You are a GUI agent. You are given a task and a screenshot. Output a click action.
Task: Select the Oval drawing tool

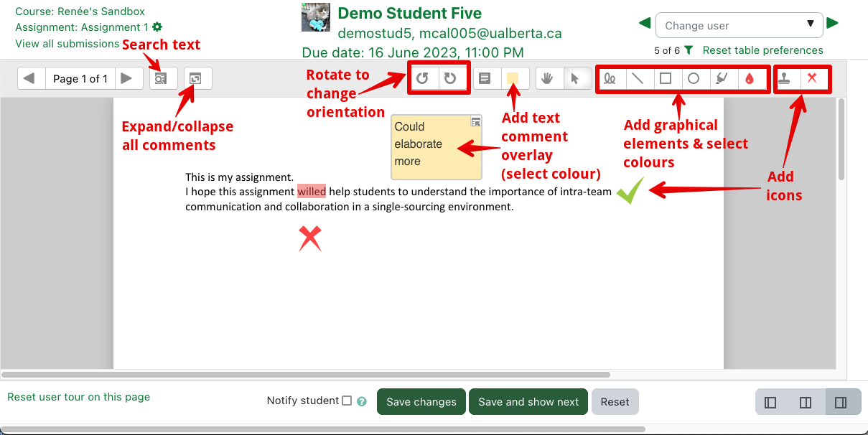[x=694, y=78]
